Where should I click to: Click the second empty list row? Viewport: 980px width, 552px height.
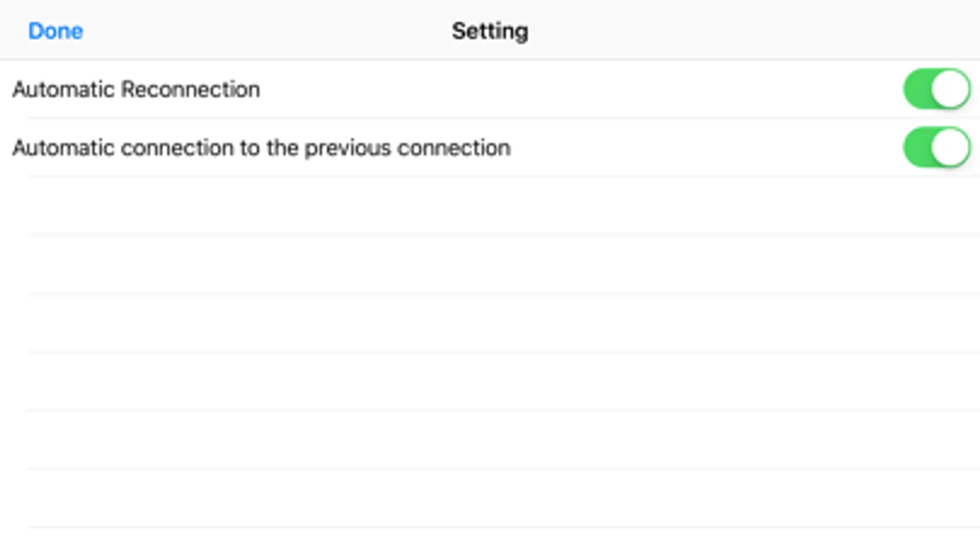pyautogui.click(x=490, y=264)
